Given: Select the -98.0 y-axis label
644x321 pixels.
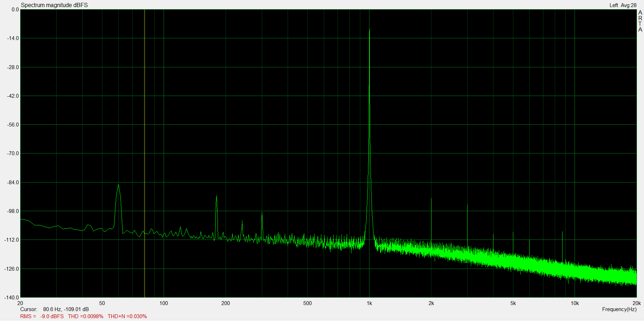Looking at the screenshot, I should (13, 211).
